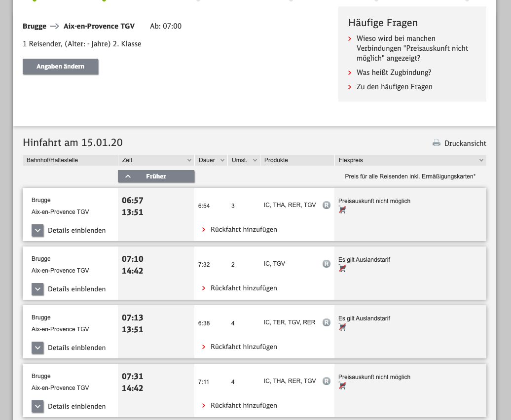Viewport: 511px width, 420px height.
Task: Sort connections by Zeit column
Action: (156, 160)
